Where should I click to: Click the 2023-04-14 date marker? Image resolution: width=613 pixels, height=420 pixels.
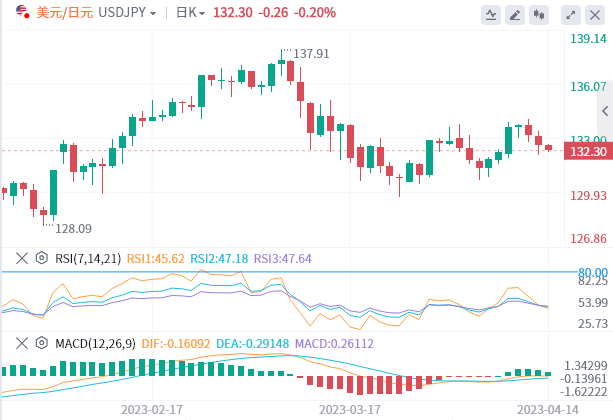click(548, 409)
